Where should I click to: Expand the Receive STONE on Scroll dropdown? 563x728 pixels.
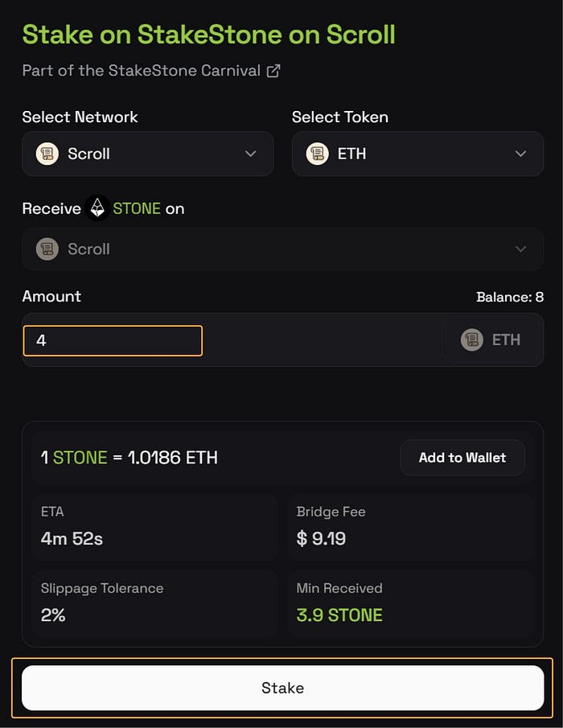(282, 249)
